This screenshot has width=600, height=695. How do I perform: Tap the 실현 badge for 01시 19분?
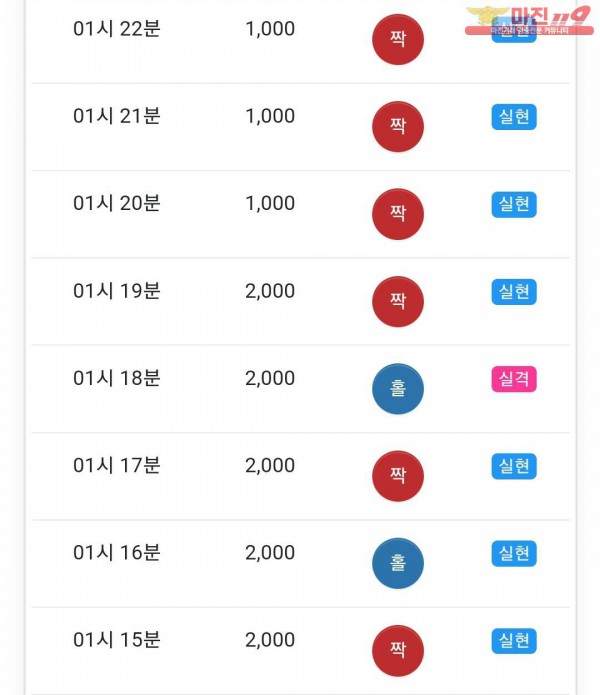click(x=514, y=292)
